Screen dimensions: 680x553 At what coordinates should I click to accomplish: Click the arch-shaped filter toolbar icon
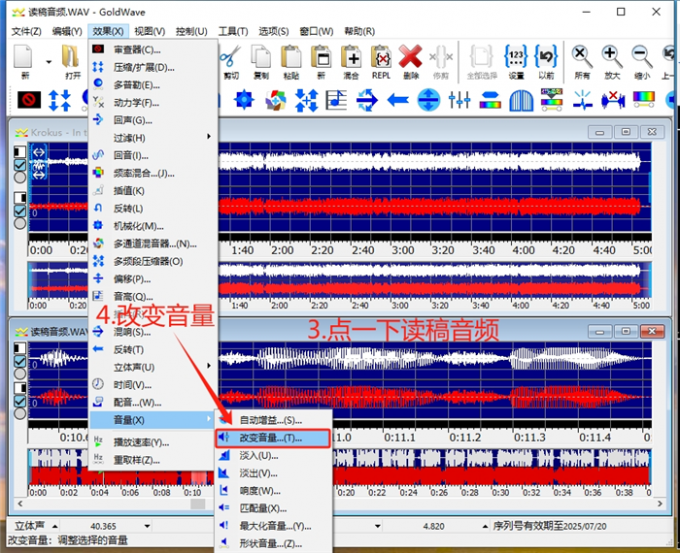point(521,100)
